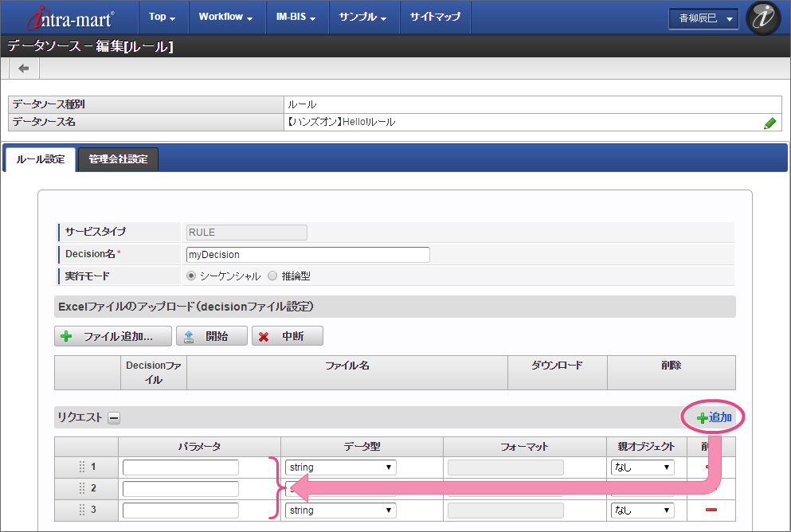Open the 親オブジェクト dropdown in row 3
This screenshot has height=532, width=791.
coord(642,510)
